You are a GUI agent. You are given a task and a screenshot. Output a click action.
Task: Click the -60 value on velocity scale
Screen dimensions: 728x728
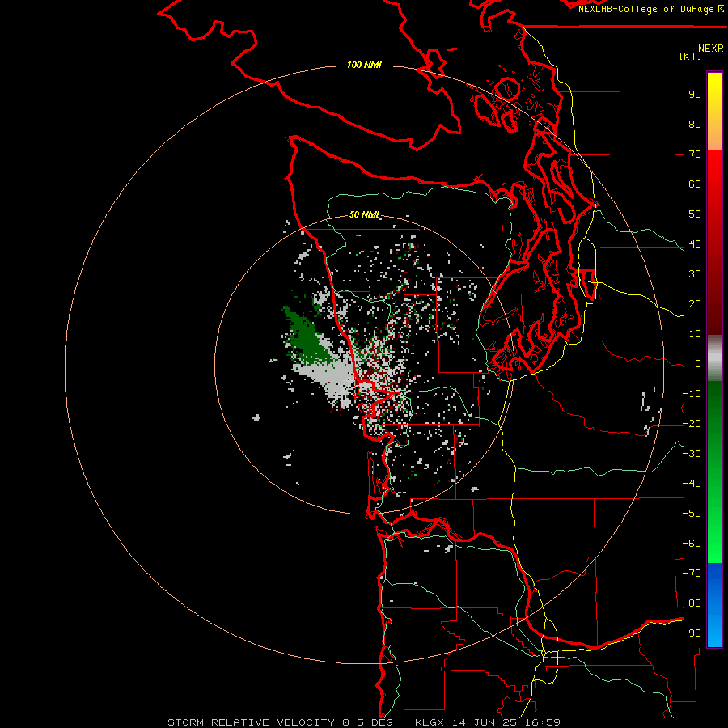[x=692, y=544]
